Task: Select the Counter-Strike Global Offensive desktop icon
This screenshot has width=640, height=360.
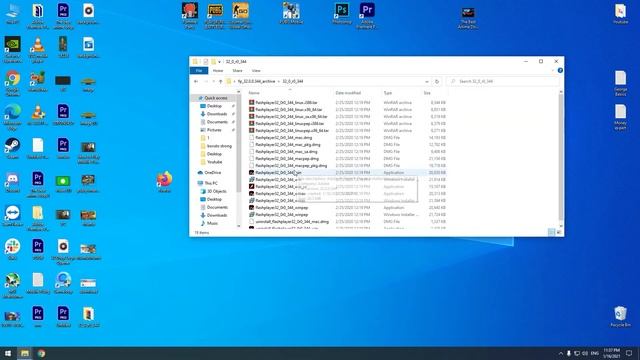Action: [x=240, y=16]
